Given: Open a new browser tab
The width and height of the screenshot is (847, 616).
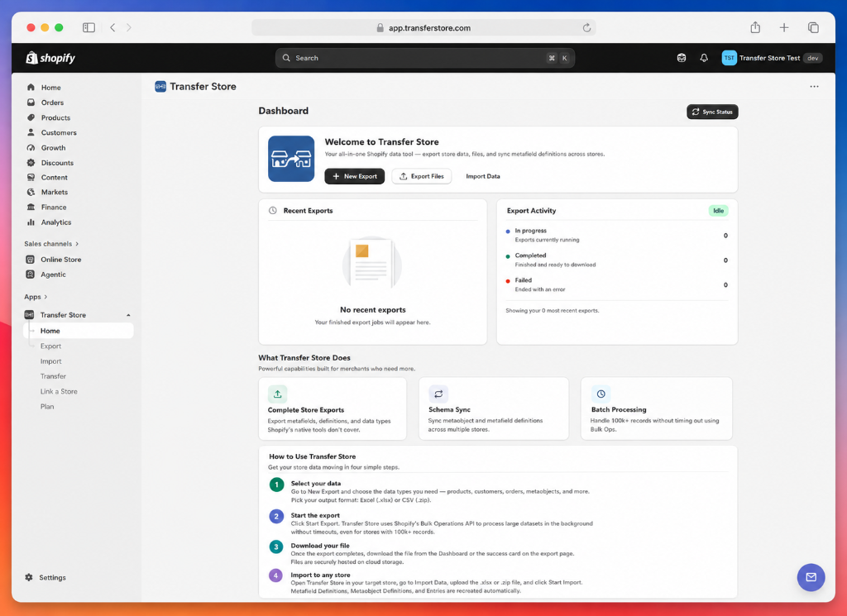Looking at the screenshot, I should (x=784, y=27).
